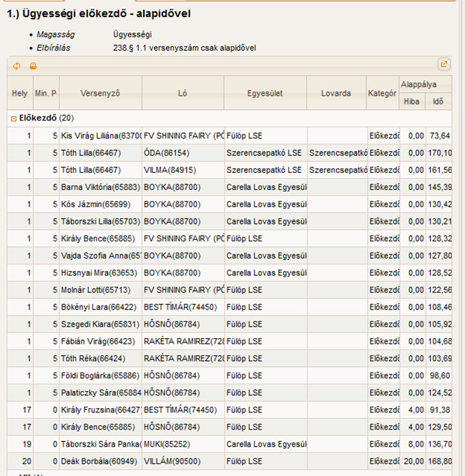Open the table in a pop-out window
The width and height of the screenshot is (465, 476).
(444, 65)
